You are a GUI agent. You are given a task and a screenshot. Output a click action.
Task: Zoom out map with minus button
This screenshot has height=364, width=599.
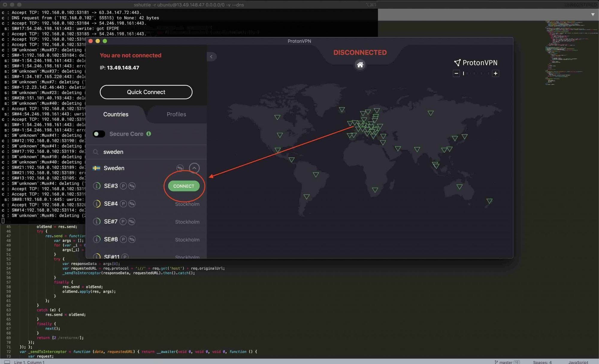(456, 73)
